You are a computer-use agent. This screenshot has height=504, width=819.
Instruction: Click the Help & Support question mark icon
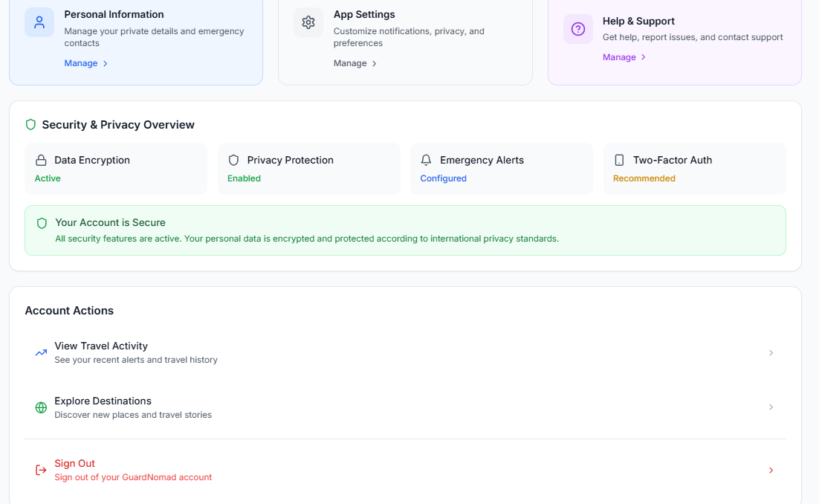(x=577, y=29)
